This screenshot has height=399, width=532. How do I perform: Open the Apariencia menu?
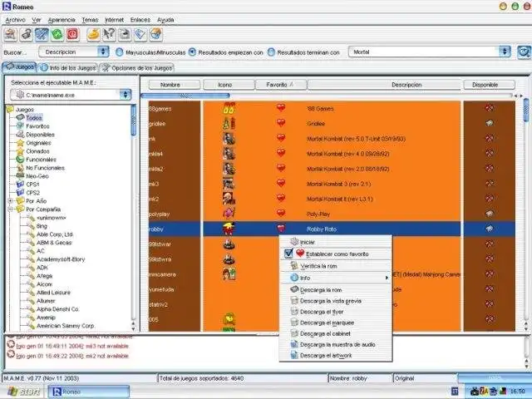62,20
